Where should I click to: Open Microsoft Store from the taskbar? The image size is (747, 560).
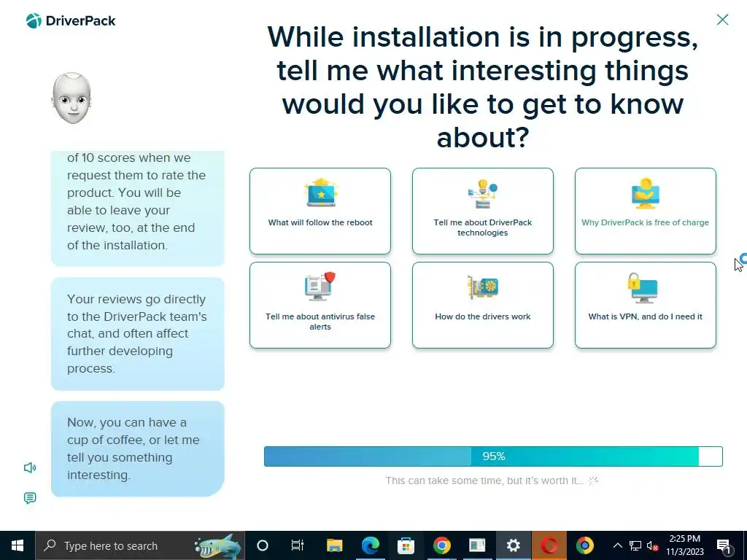tap(406, 545)
